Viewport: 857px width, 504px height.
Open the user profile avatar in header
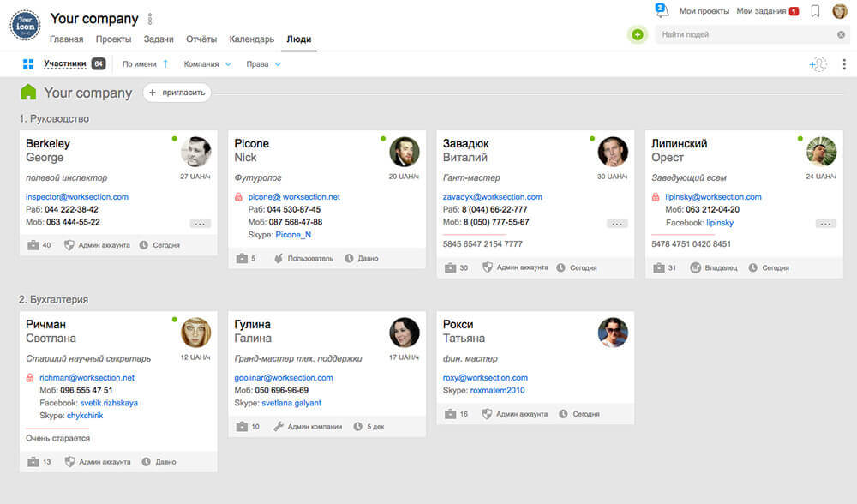[840, 11]
